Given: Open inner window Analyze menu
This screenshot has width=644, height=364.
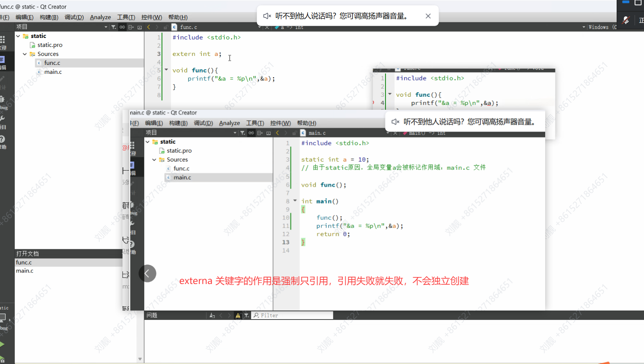Looking at the screenshot, I should coord(230,123).
